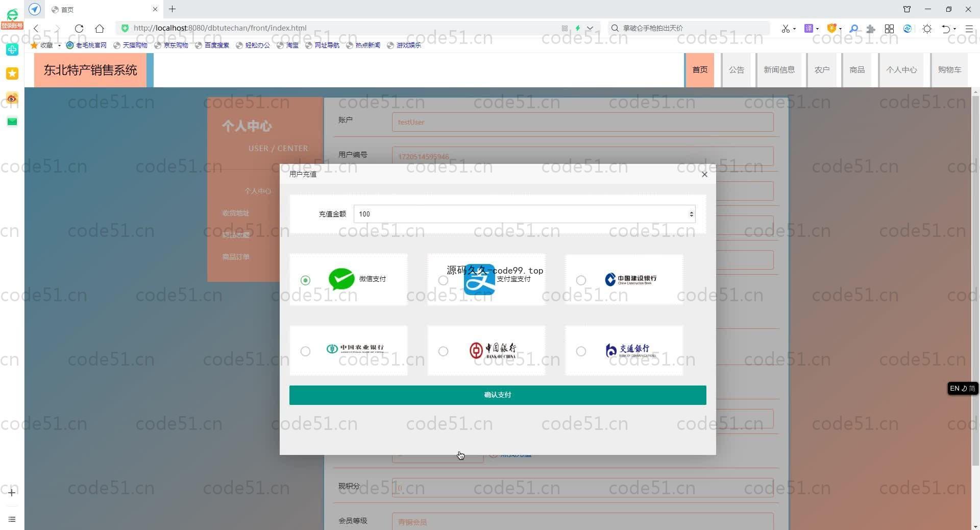This screenshot has height=530, width=980.
Task: Open the 收藏 favorites bookmark menu
Action: [46, 45]
